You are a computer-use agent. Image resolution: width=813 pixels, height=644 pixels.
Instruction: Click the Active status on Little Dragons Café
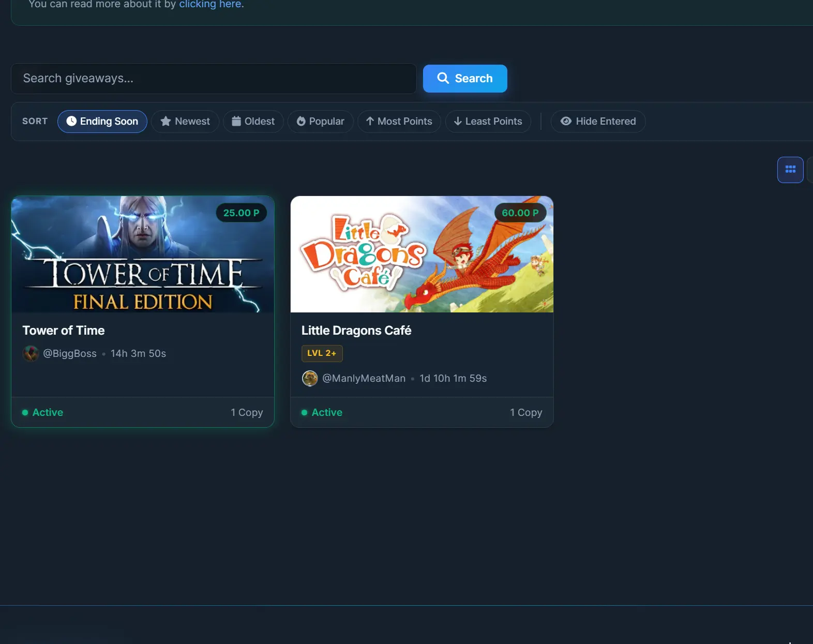tap(322, 412)
